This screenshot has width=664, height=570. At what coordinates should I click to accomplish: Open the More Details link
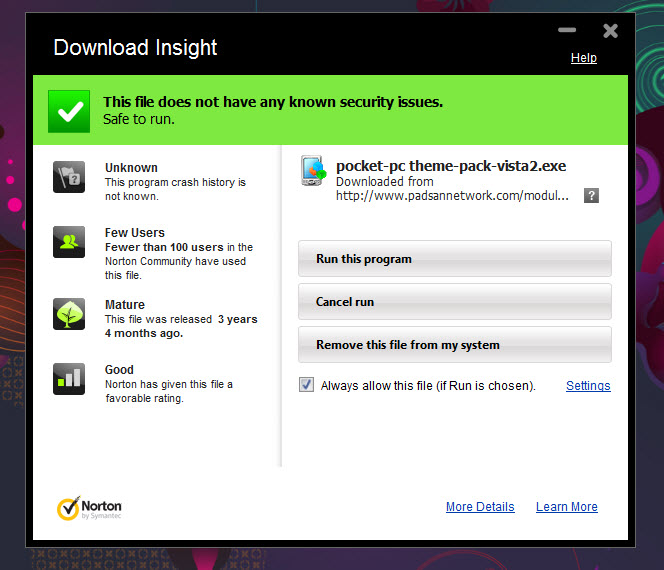(x=480, y=507)
